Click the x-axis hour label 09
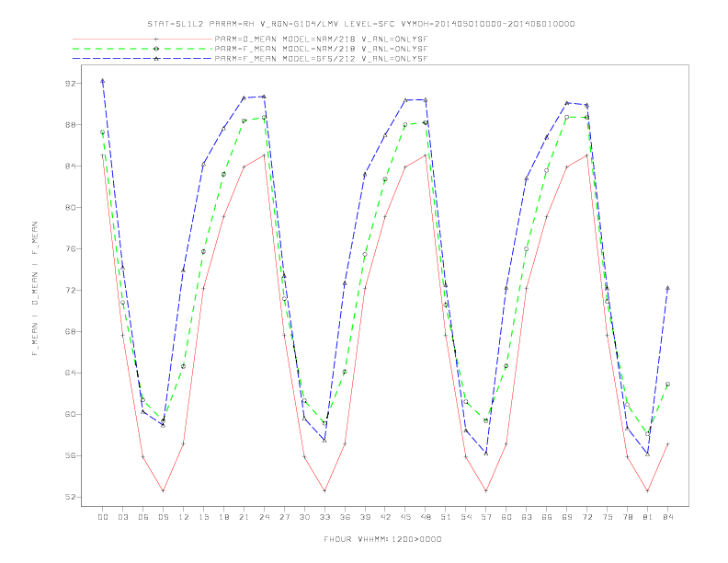The width and height of the screenshot is (728, 563). coord(163,517)
